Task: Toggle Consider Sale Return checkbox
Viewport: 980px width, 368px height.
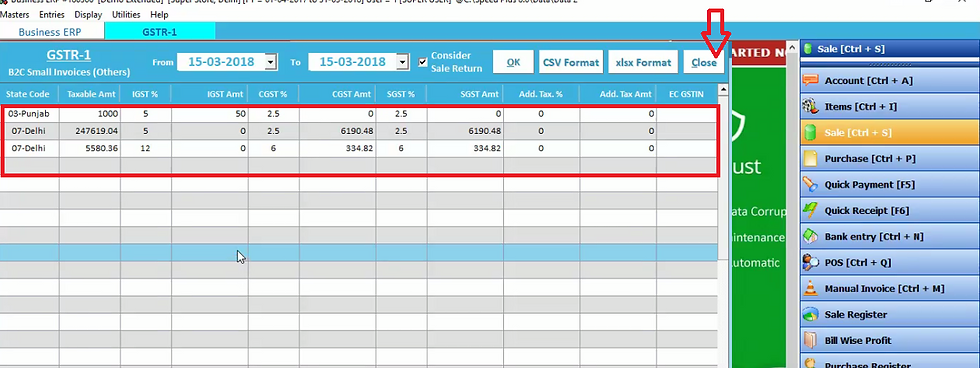Action: [422, 62]
